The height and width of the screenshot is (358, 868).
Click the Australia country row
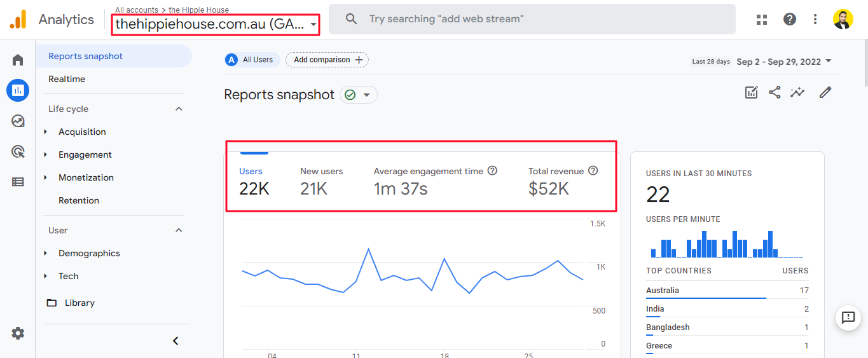coord(727,291)
